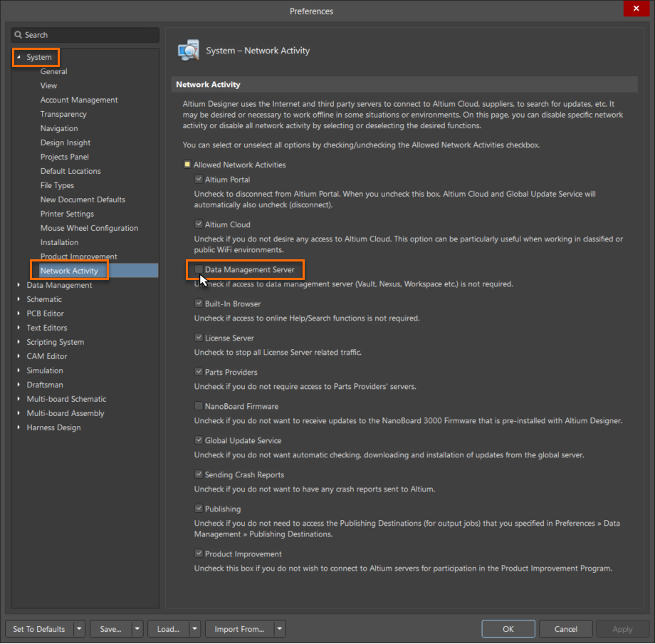Open the Navigation settings page
655x644 pixels.
[59, 128]
